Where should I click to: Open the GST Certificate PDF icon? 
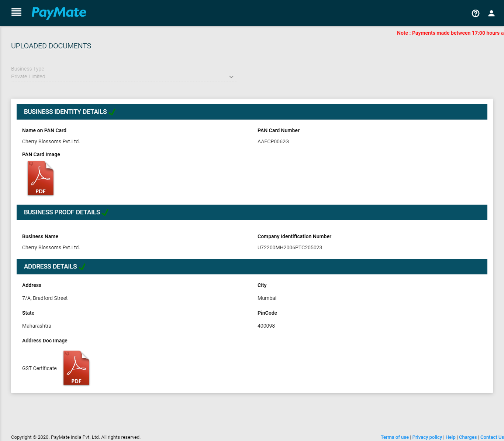click(x=76, y=368)
